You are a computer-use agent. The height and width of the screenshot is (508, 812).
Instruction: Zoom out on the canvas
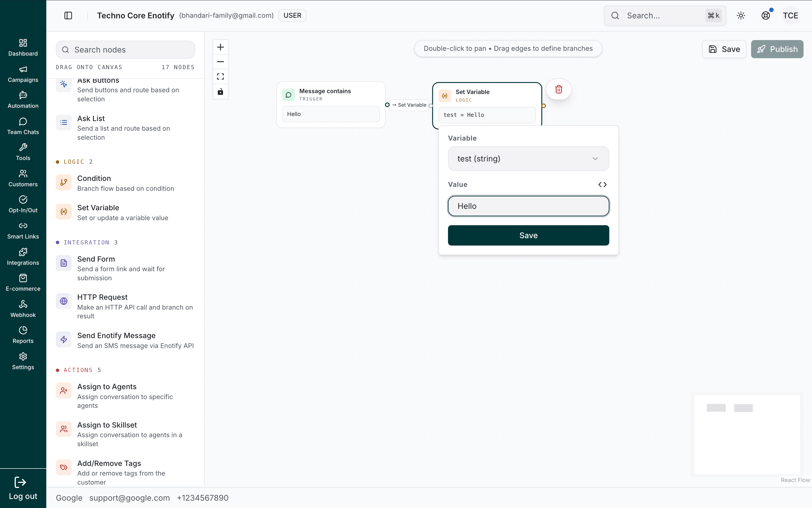[x=220, y=62]
